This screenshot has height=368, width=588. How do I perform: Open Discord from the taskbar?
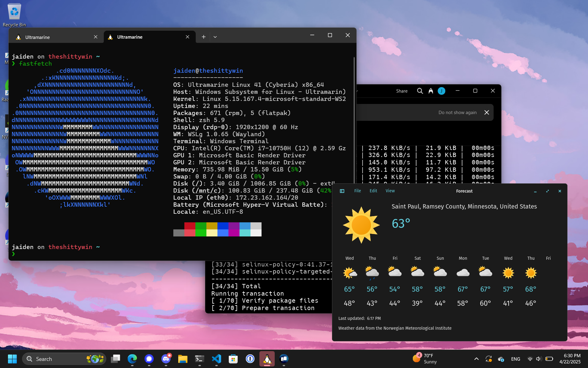166,359
